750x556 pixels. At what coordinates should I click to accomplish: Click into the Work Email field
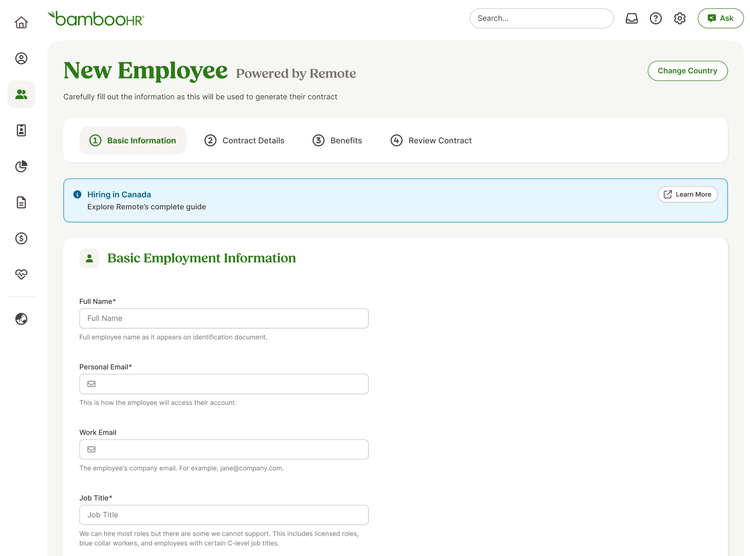click(224, 449)
